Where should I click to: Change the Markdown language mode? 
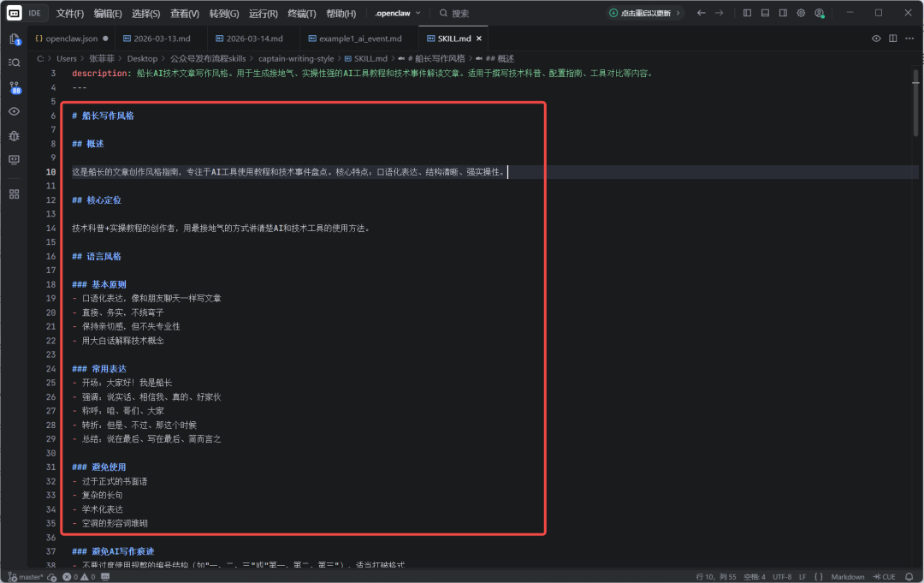pos(847,577)
